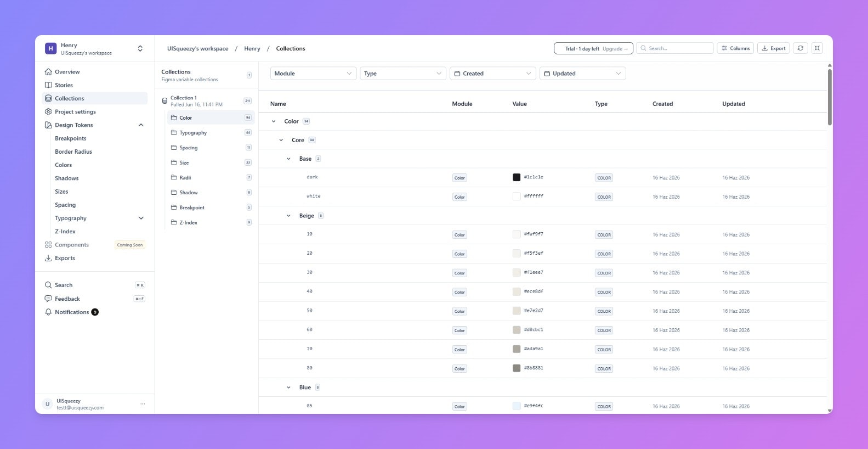Select the Color folder in Collection 1
Viewport: 868px width, 449px height.
click(x=211, y=117)
